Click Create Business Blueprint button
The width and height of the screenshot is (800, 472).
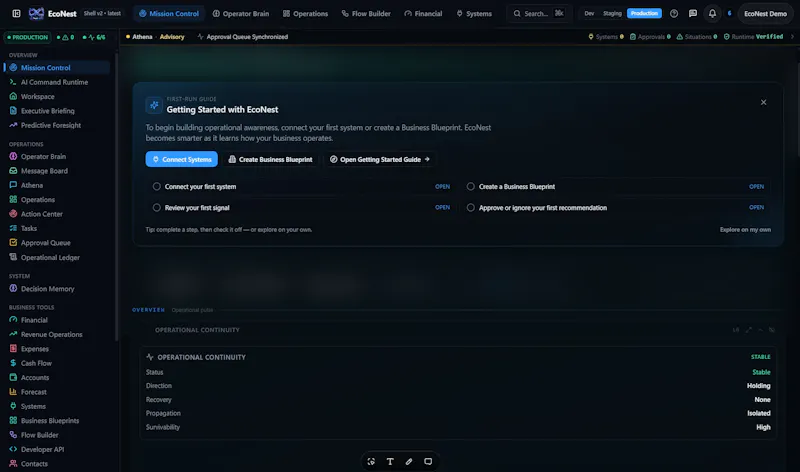pyautogui.click(x=270, y=159)
